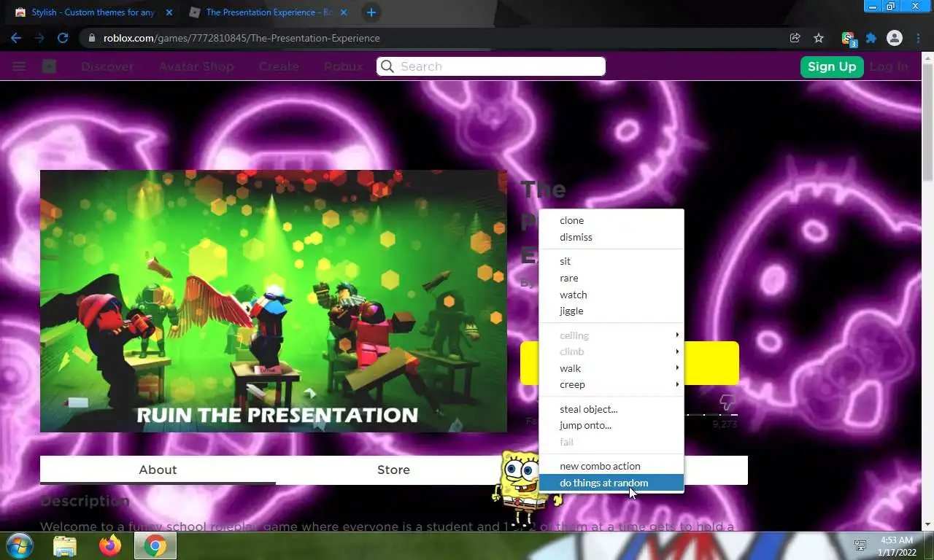Click the like/dislike vote ratio bar
Viewport: 934px width, 560px height.
coord(711,415)
